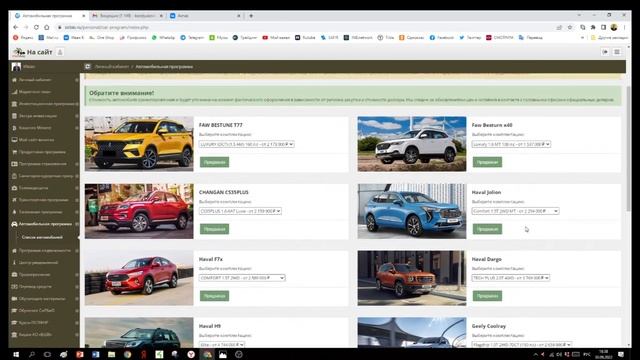Open the Haval Jolion configuration dropdown
The width and height of the screenshot is (640, 360).
click(515, 211)
